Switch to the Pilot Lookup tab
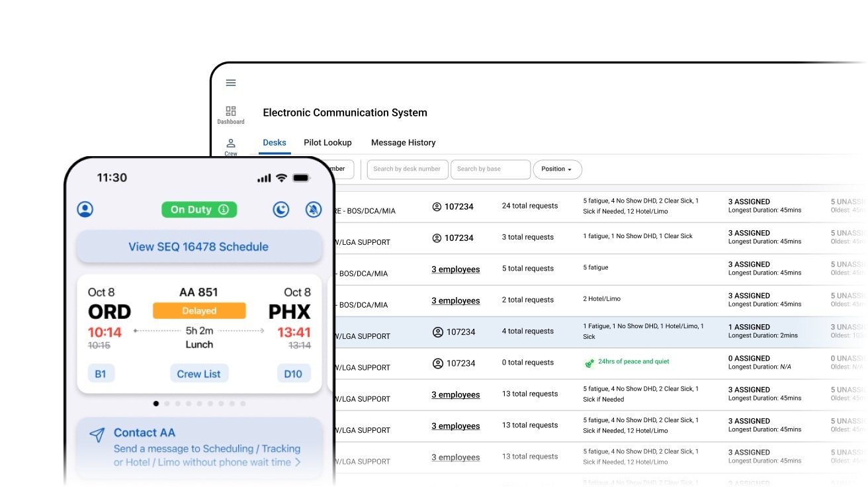The image size is (868, 487). point(327,143)
